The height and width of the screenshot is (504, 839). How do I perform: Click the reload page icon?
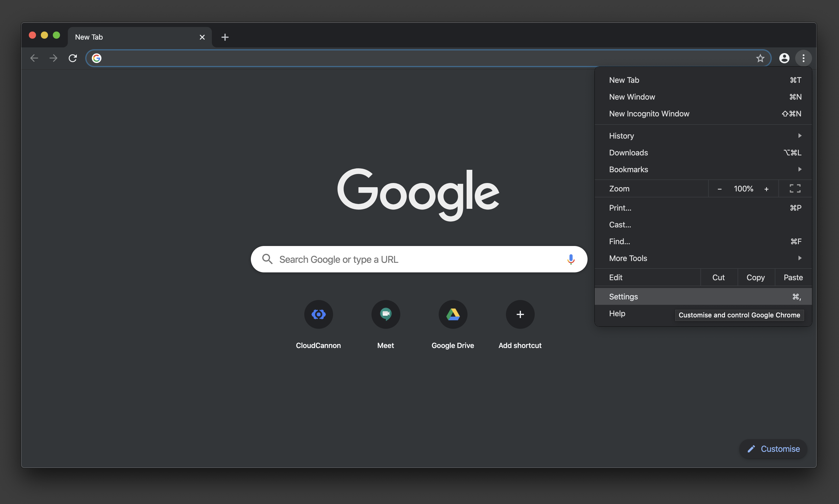click(x=73, y=58)
